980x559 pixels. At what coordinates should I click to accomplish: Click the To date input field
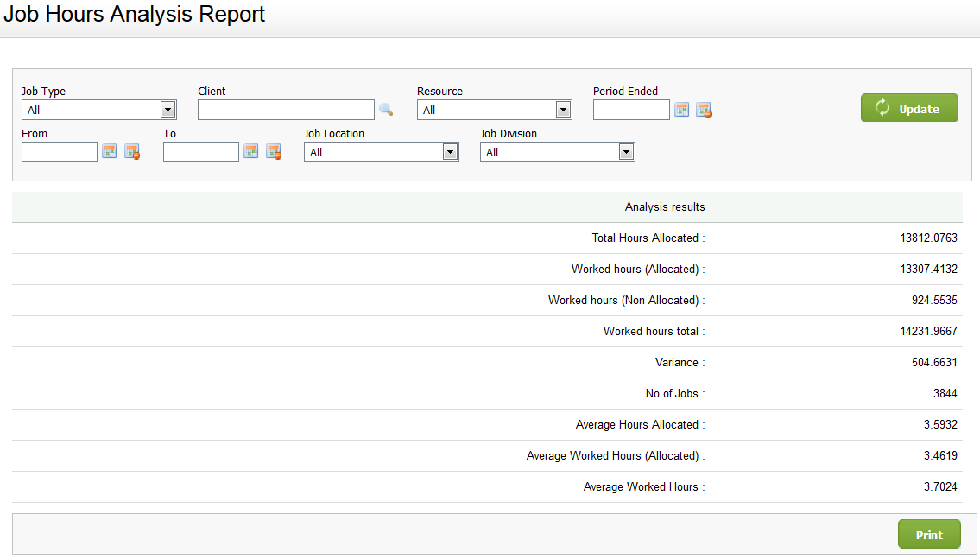pyautogui.click(x=200, y=151)
